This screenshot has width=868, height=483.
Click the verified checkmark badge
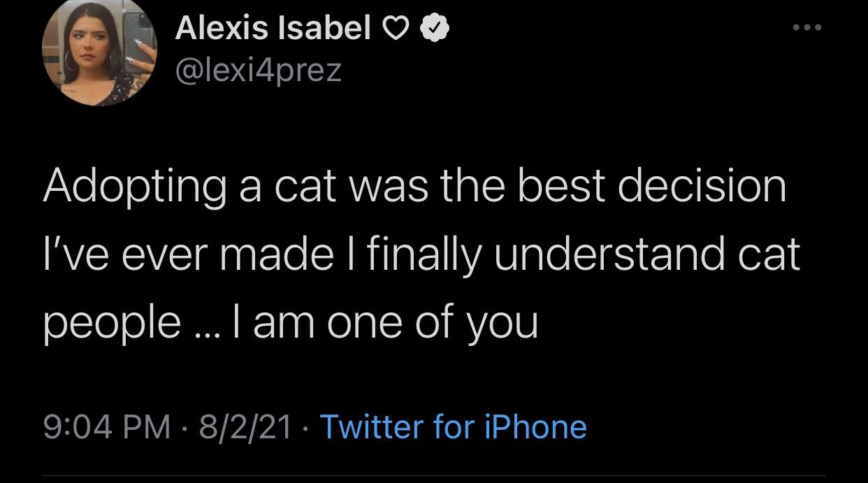coord(435,29)
